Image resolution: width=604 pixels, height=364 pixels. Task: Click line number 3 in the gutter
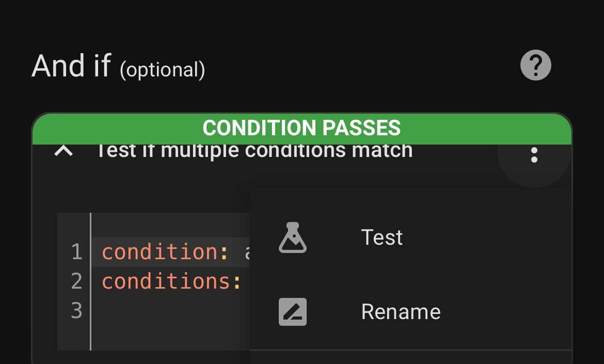(x=76, y=311)
